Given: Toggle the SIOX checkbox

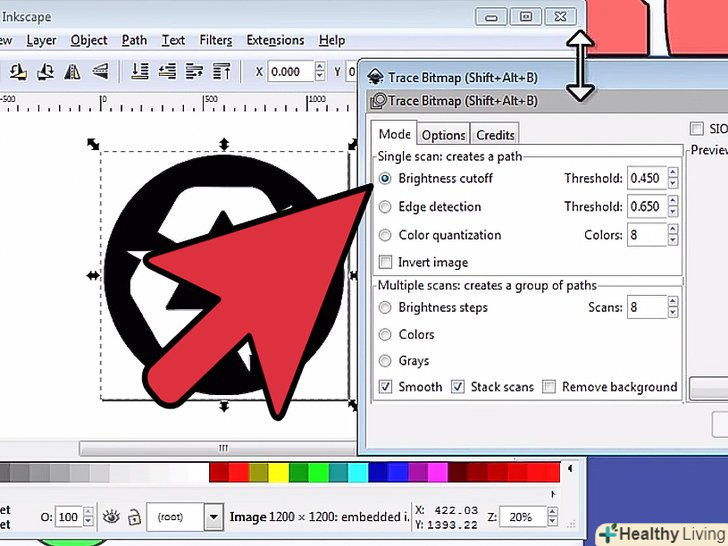Looking at the screenshot, I should tap(696, 129).
